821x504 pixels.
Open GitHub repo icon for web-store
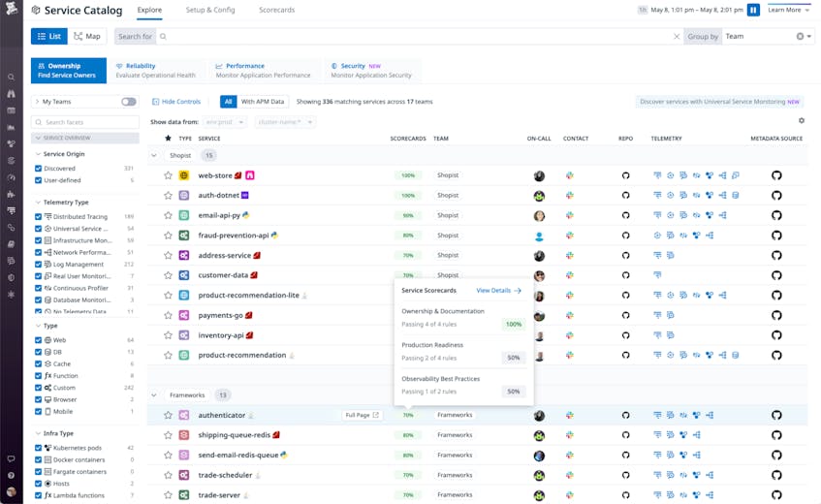(x=625, y=175)
